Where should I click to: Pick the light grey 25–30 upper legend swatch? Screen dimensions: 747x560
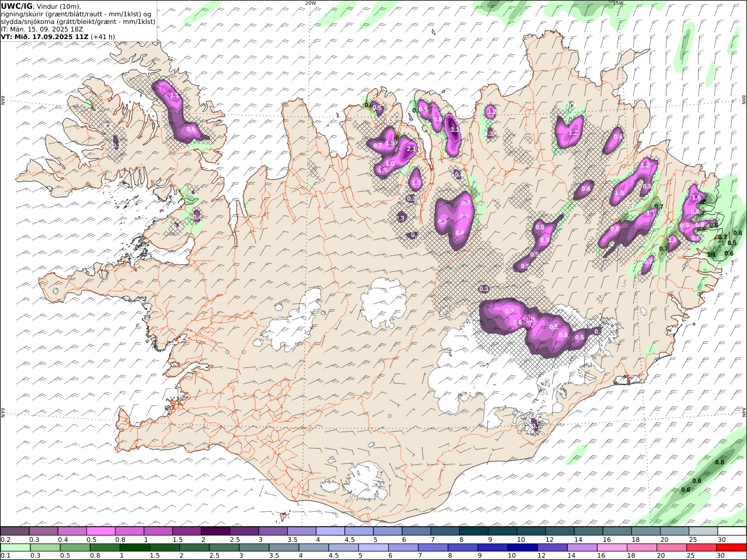[703, 531]
